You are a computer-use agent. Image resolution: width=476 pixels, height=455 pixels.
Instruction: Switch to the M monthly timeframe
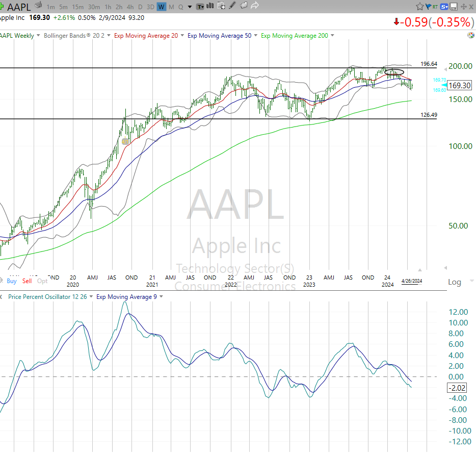[x=171, y=6]
